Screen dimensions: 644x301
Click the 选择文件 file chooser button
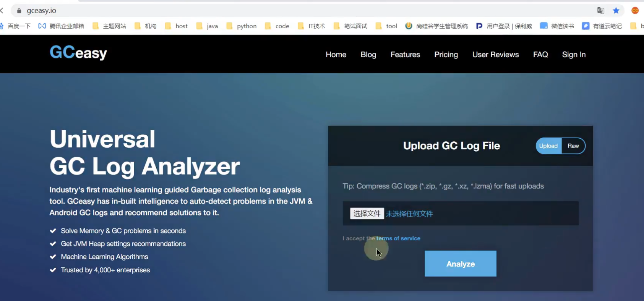click(x=367, y=214)
